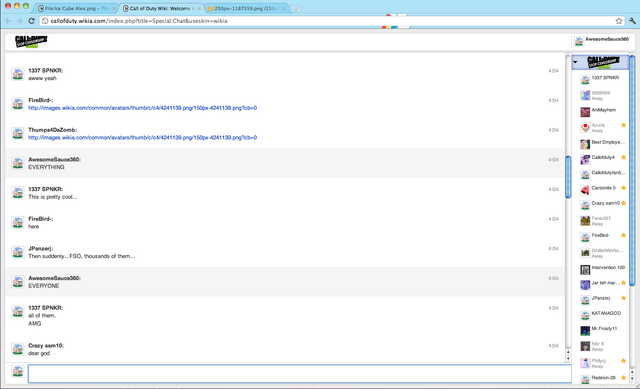The height and width of the screenshot is (389, 640).
Task: Open avatar image link posted by FireBird-
Action: pyautogui.click(x=142, y=108)
